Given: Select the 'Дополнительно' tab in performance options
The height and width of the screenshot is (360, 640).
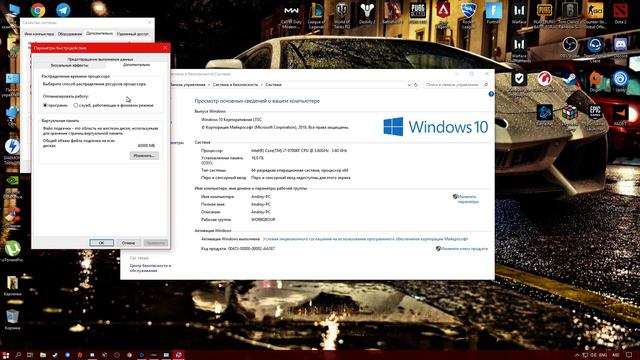Looking at the screenshot, I should (136, 64).
